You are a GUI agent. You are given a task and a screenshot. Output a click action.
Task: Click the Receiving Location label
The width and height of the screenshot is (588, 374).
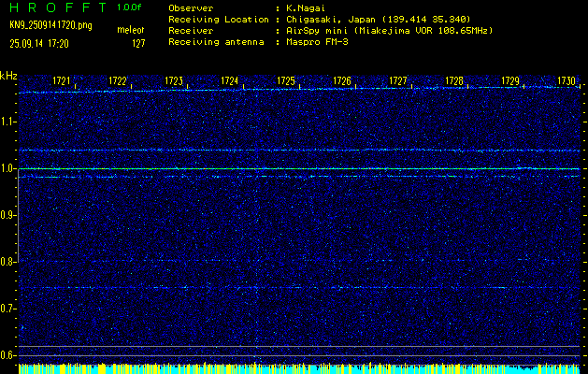point(219,20)
